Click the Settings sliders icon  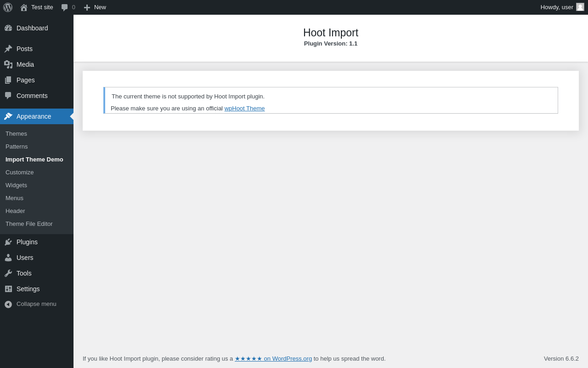8,289
